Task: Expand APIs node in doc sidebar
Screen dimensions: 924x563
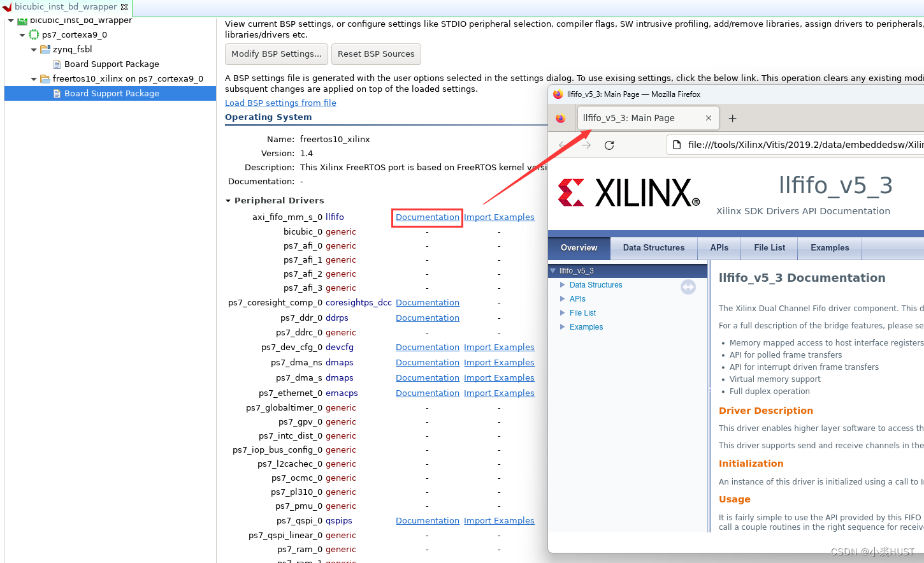Action: [563, 299]
